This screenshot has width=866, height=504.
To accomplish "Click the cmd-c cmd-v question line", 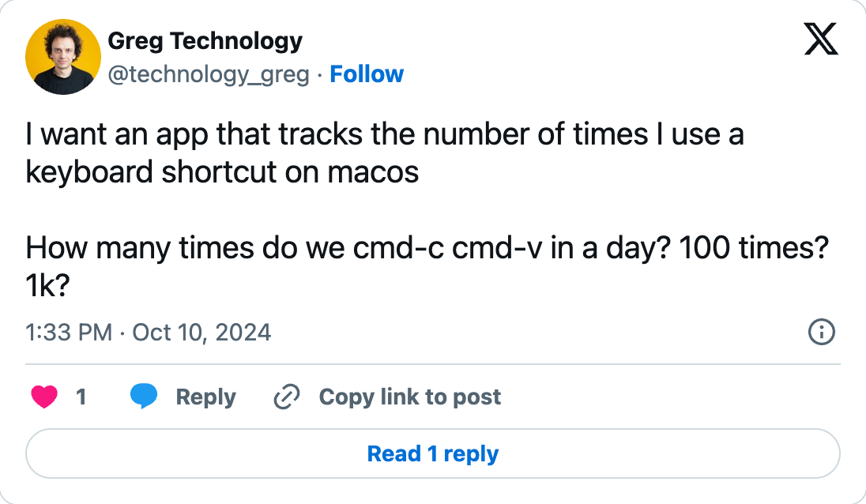I will [x=427, y=248].
